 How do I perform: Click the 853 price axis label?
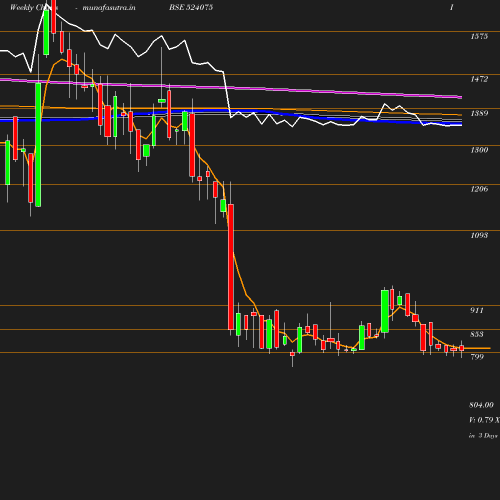tap(477, 334)
